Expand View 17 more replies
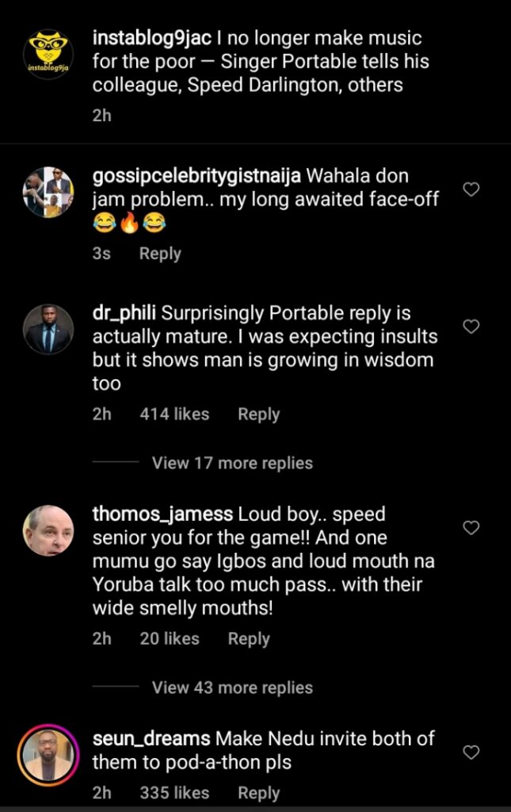 (x=232, y=463)
